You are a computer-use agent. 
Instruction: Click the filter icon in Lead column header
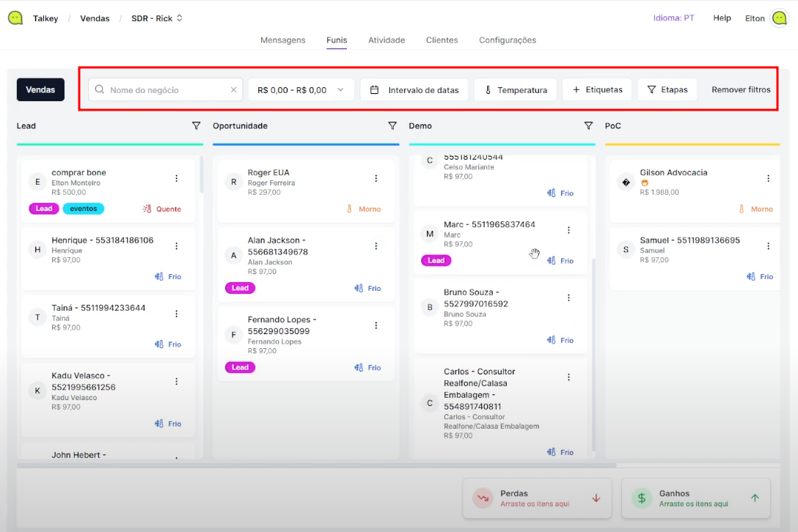point(196,126)
